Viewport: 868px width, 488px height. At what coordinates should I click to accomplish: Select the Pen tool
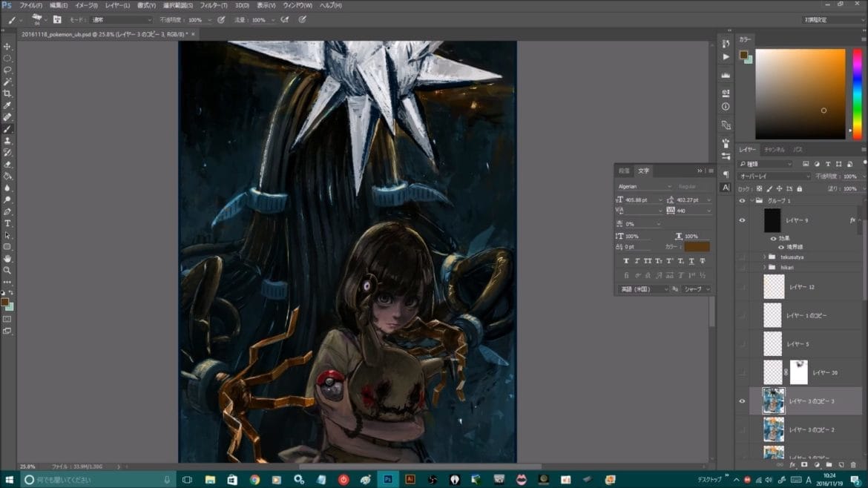coord(7,211)
